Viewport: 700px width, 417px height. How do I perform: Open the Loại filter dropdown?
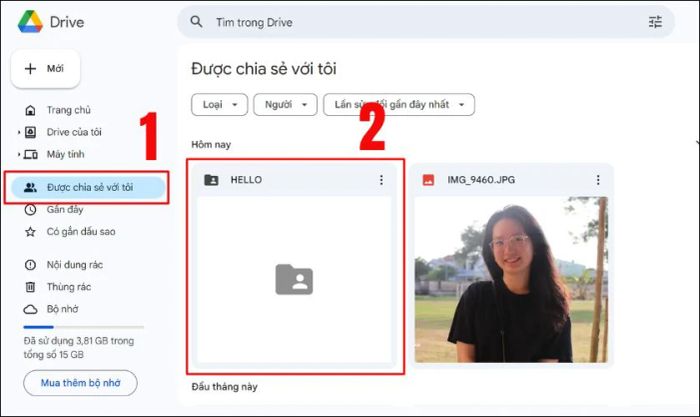click(x=219, y=104)
